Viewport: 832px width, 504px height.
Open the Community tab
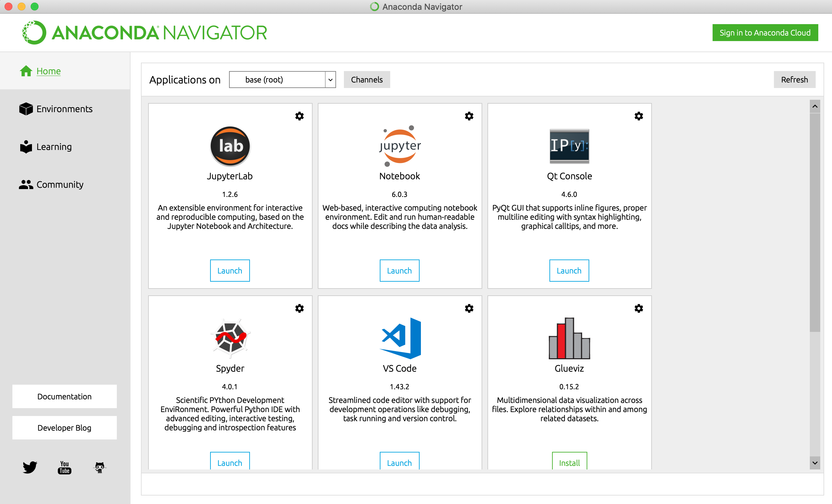pyautogui.click(x=65, y=185)
